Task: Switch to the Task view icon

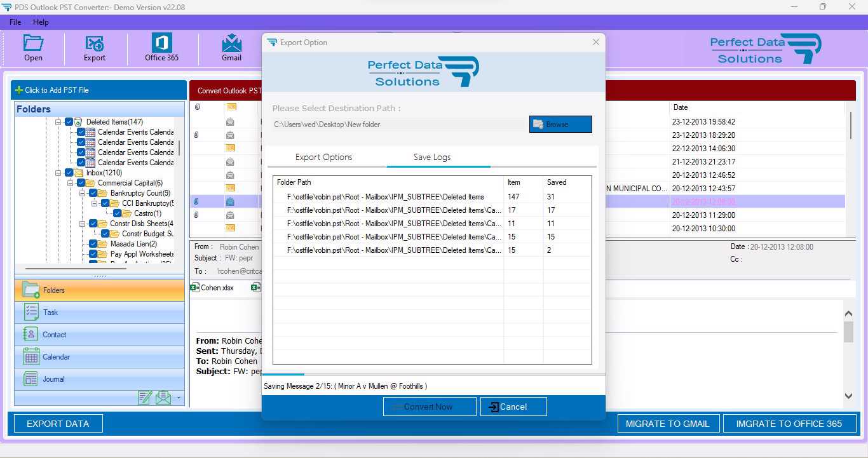Action: click(31, 312)
